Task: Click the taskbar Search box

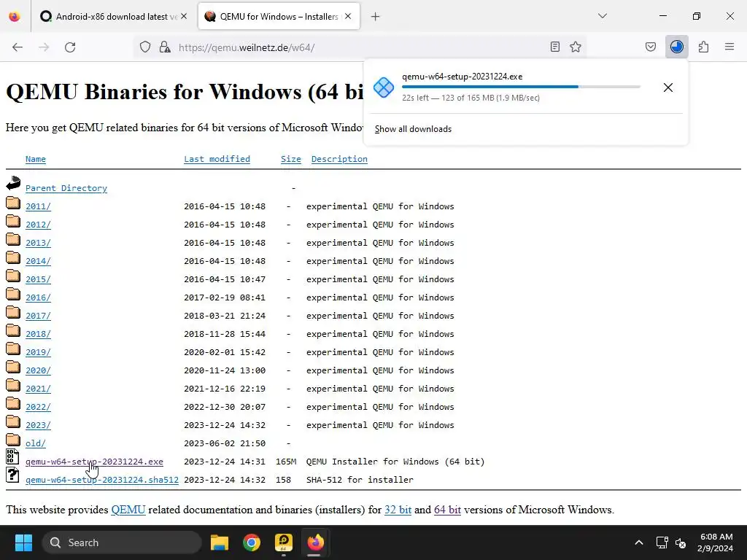Action: click(122, 542)
